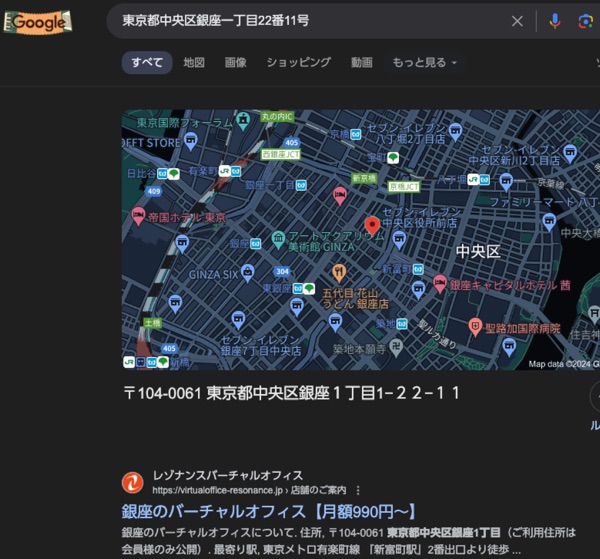Click アートアクアリウム美術館 GINZA museum marker
The height and width of the screenshot is (559, 600).
(278, 240)
